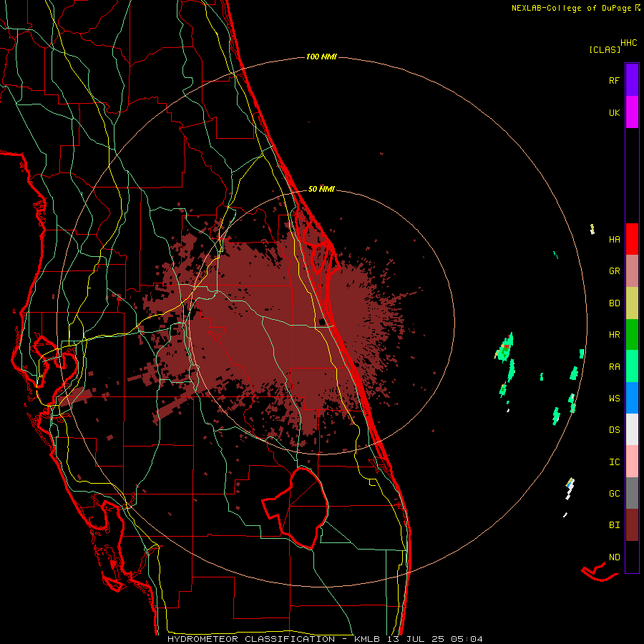
Task: Click the HR dark green legend swatch
Action: click(x=632, y=335)
